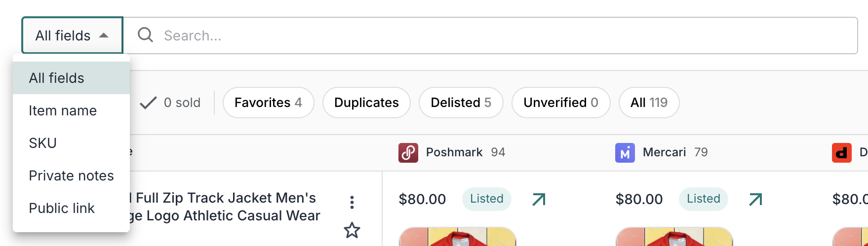Choose SKU from the dropdown
868x246 pixels.
click(x=43, y=143)
